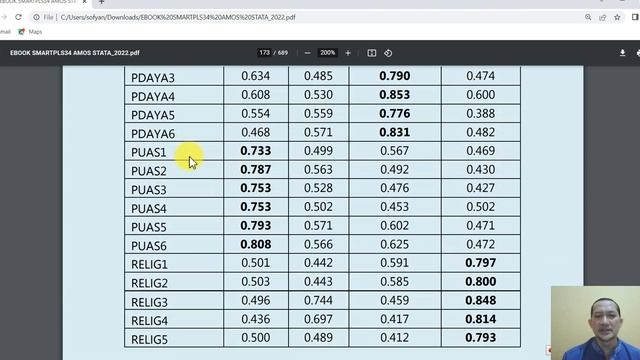Image resolution: width=640 pixels, height=360 pixels.
Task: Open the browser zoom magnifier icon
Action: [x=588, y=17]
